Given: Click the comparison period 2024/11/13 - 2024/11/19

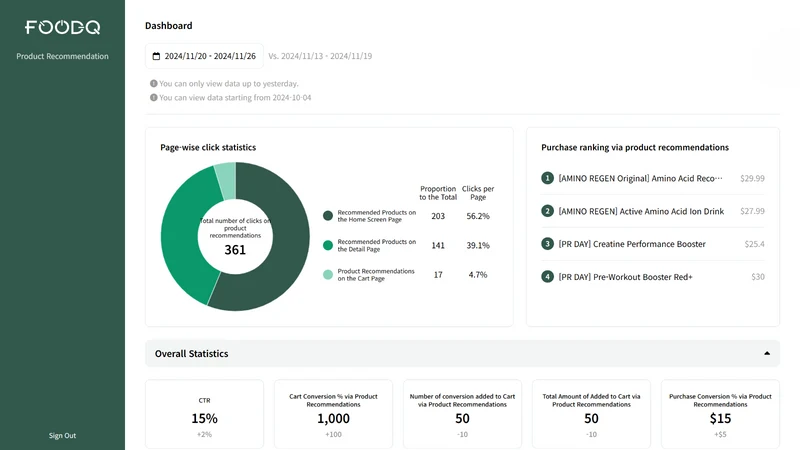Looking at the screenshot, I should (320, 56).
